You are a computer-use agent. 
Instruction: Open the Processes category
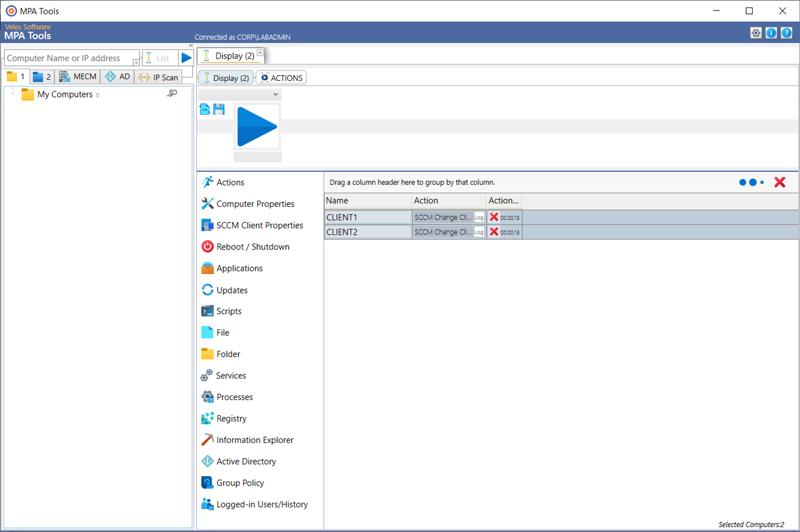[227, 397]
